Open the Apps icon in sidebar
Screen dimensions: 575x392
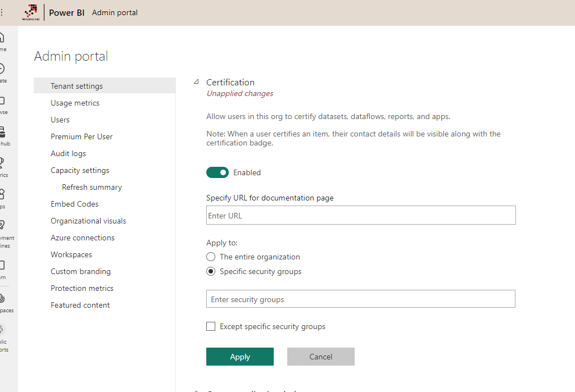point(2,194)
